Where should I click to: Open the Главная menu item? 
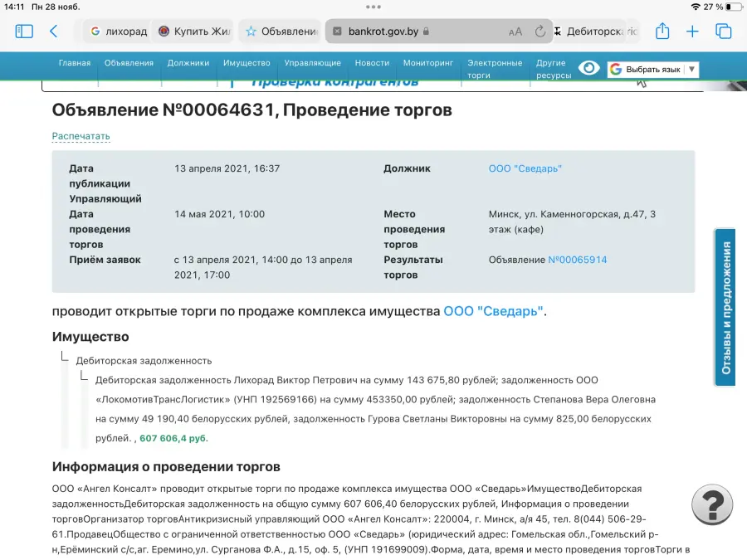(75, 63)
